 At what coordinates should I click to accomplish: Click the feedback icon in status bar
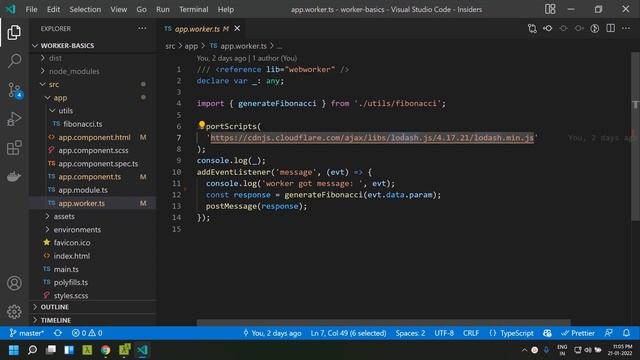click(x=609, y=333)
